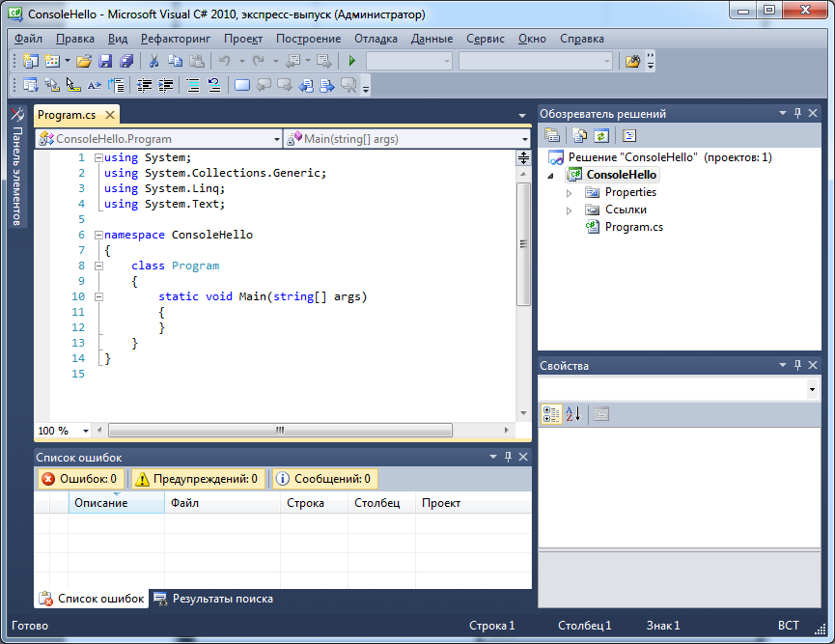
Task: Pin the Solution Explorer panel
Action: tap(797, 113)
